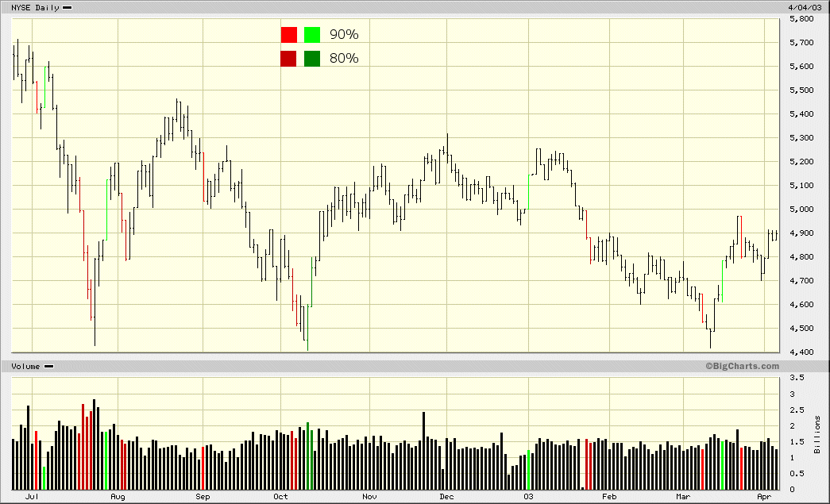Click the black line marker beside NYSE Daily
830x504 pixels.
pyautogui.click(x=68, y=8)
